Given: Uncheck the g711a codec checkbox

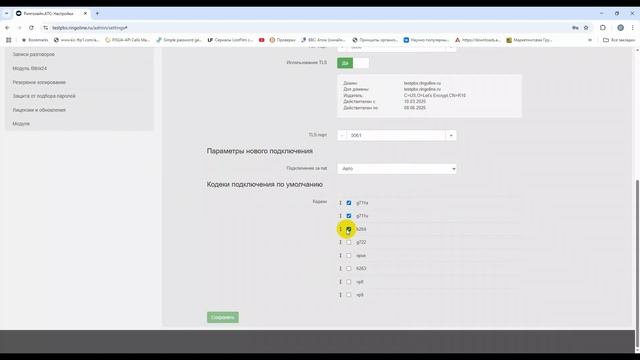Looking at the screenshot, I should (x=349, y=203).
